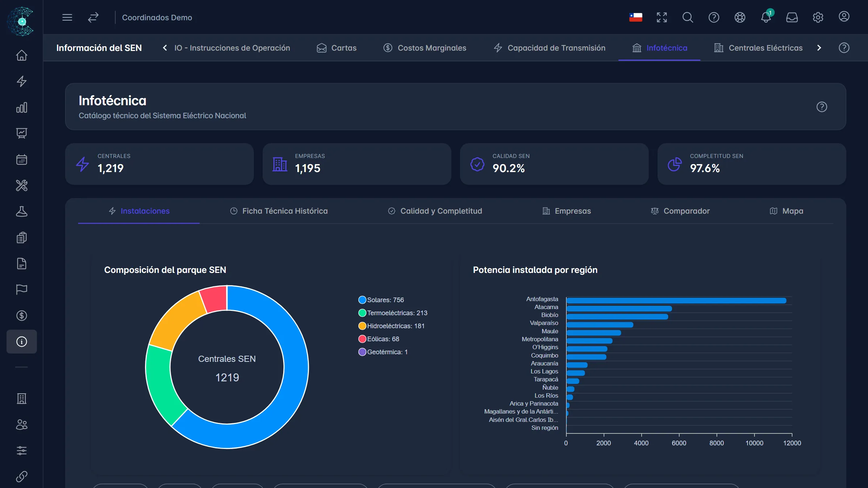Viewport: 868px width, 488px height.
Task: Open the Calidad y Completitud tab
Action: click(435, 211)
